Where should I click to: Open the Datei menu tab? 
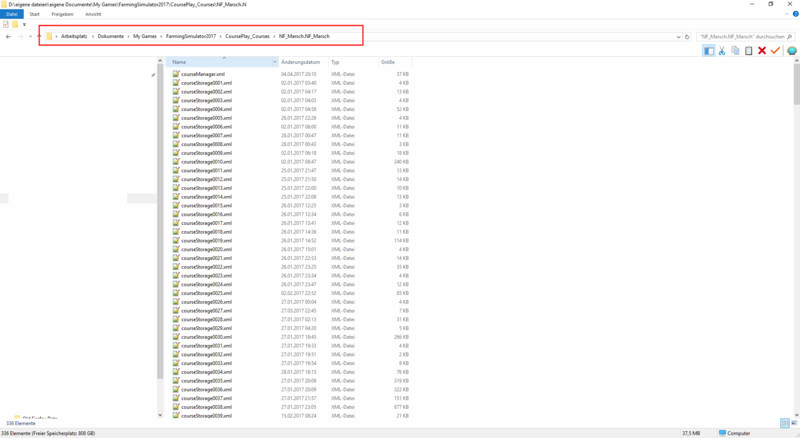coord(12,15)
